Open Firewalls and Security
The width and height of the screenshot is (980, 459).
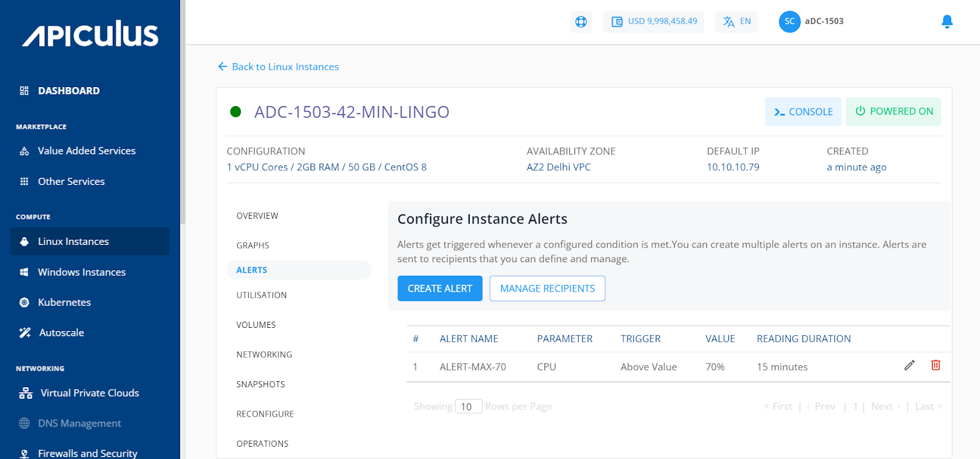pyautogui.click(x=88, y=453)
